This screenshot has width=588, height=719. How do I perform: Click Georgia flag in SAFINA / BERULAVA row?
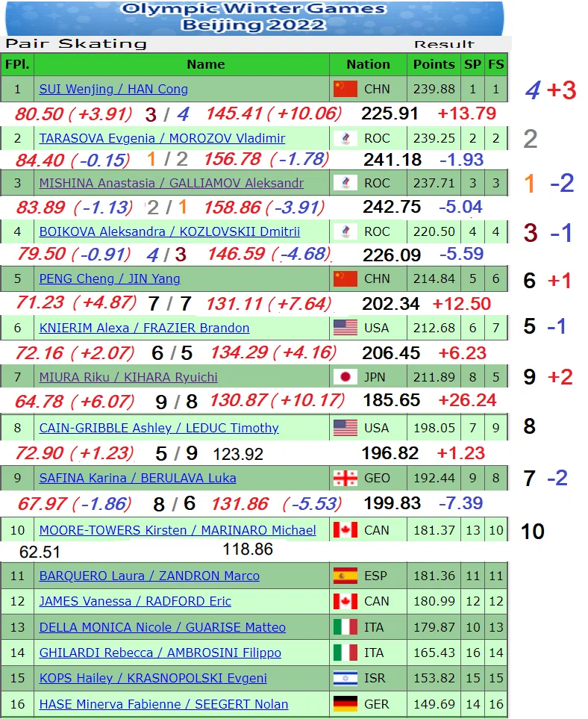pos(345,478)
